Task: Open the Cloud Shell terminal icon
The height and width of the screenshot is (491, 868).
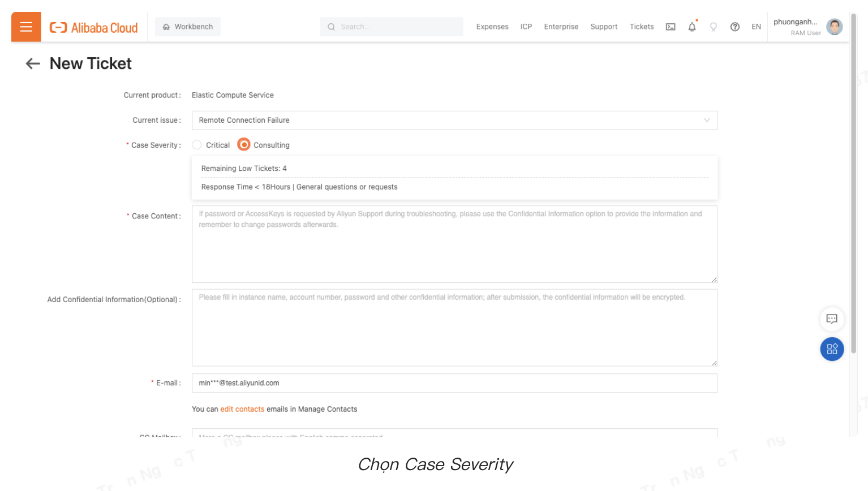Action: coord(671,27)
